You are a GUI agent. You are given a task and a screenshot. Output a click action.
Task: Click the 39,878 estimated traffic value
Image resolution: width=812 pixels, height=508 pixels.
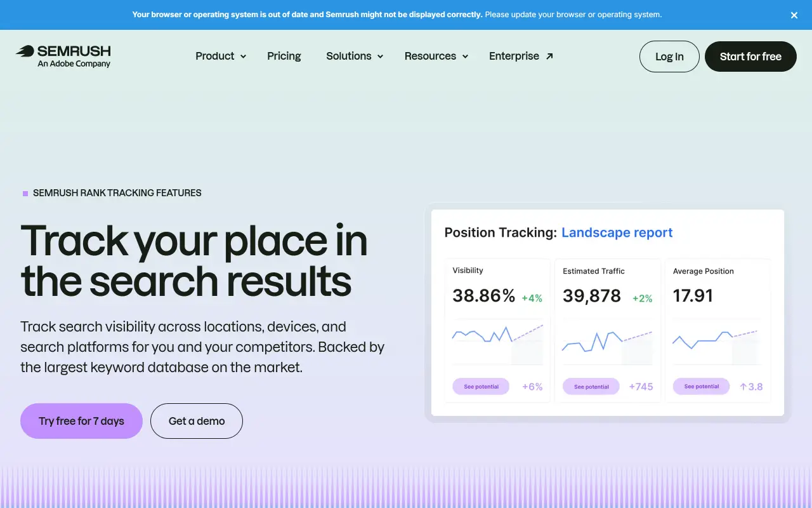point(592,296)
